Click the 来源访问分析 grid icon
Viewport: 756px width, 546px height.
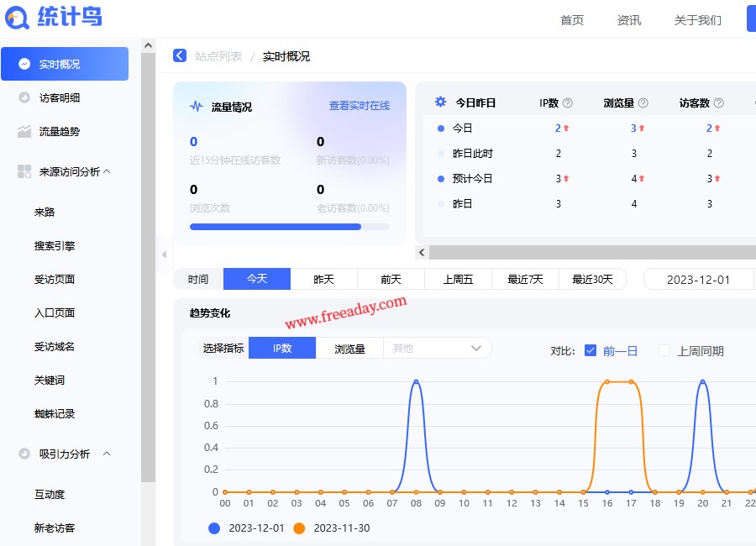pyautogui.click(x=24, y=171)
